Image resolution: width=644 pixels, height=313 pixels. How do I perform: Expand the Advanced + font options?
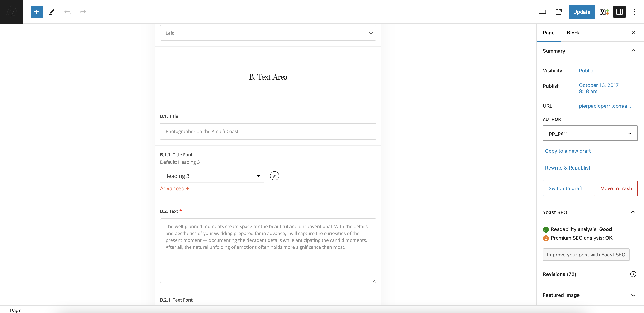pos(174,189)
